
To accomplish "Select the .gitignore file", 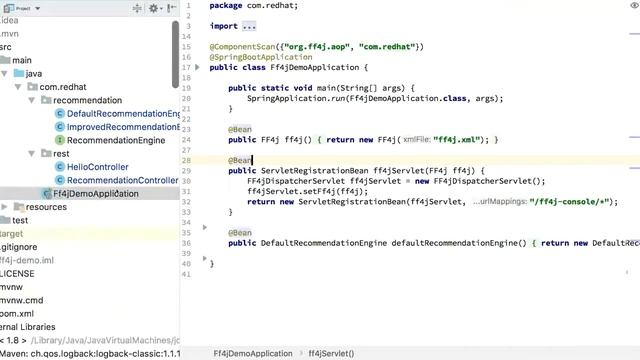I will pyautogui.click(x=19, y=247).
